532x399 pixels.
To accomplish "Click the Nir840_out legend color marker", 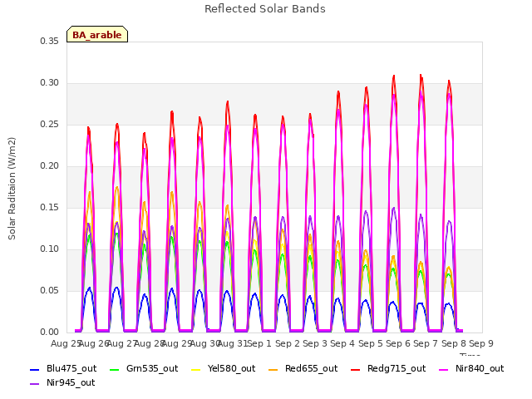I will (x=444, y=369).
